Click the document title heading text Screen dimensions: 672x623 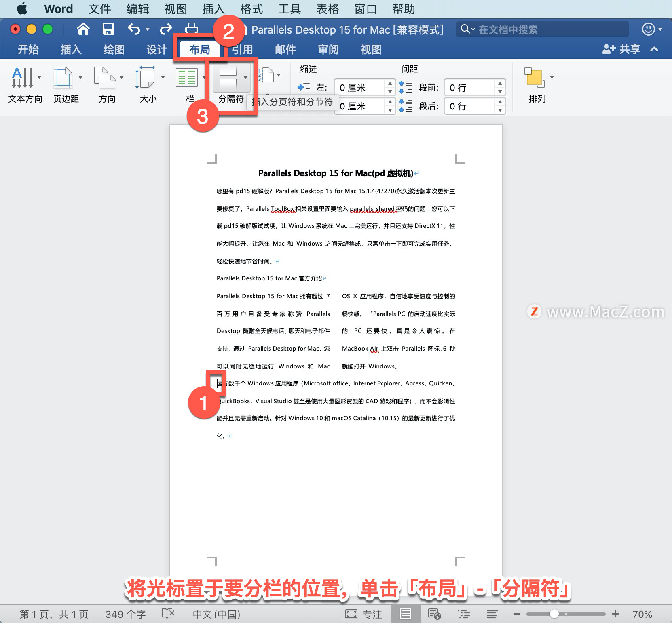(x=336, y=173)
